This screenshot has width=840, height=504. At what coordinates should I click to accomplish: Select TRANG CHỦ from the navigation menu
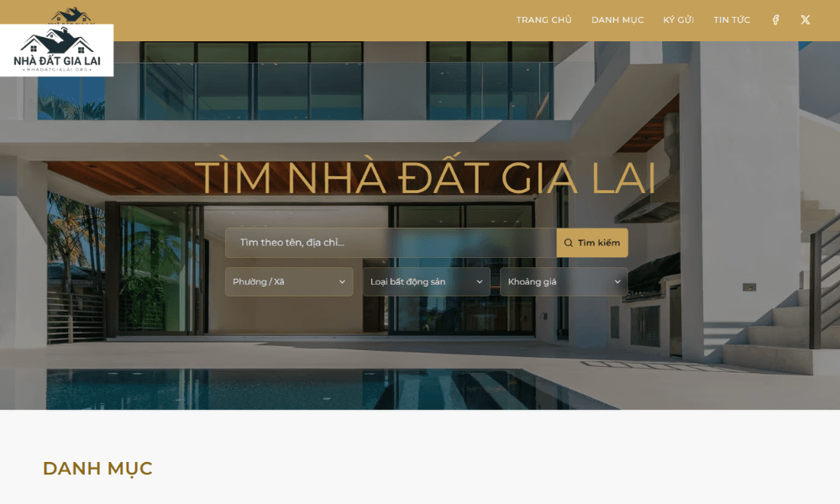543,18
